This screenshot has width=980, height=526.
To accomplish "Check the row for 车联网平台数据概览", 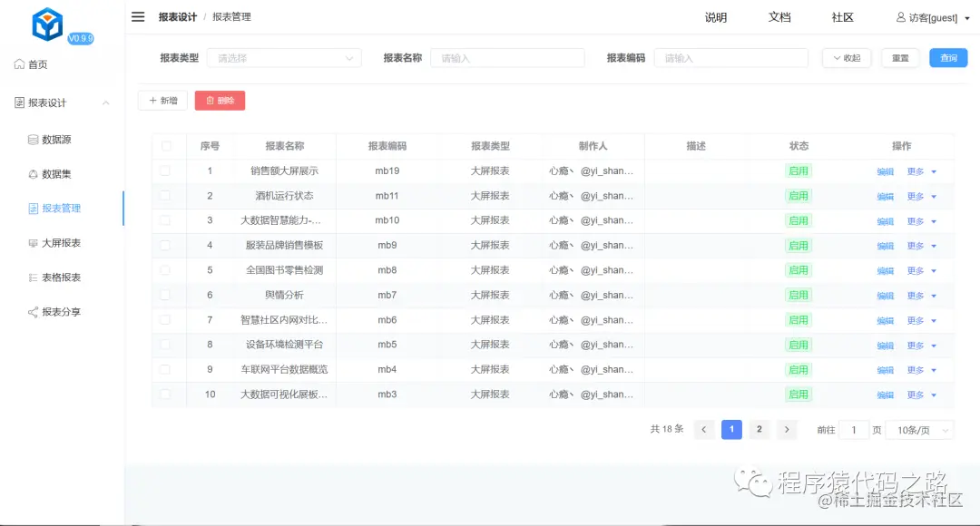I will (166, 370).
